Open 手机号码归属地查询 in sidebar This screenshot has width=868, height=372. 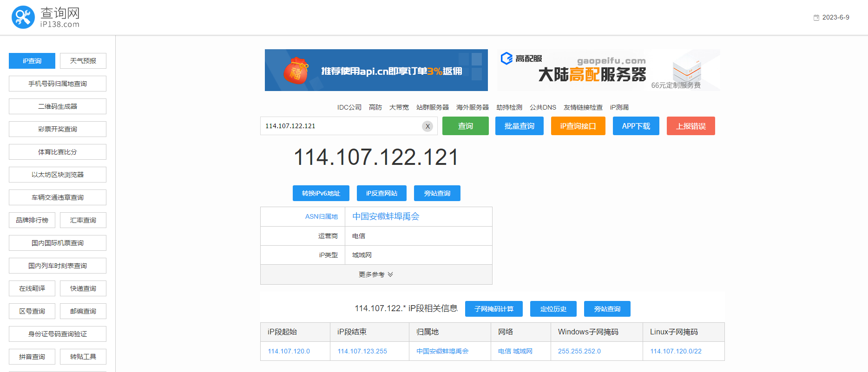[x=58, y=84]
